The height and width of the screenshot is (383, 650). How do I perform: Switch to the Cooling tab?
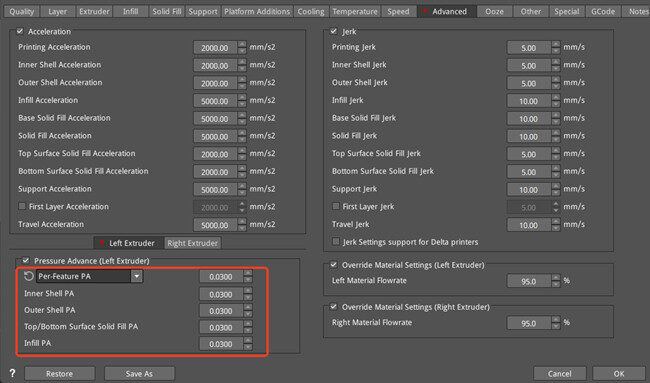(x=311, y=12)
